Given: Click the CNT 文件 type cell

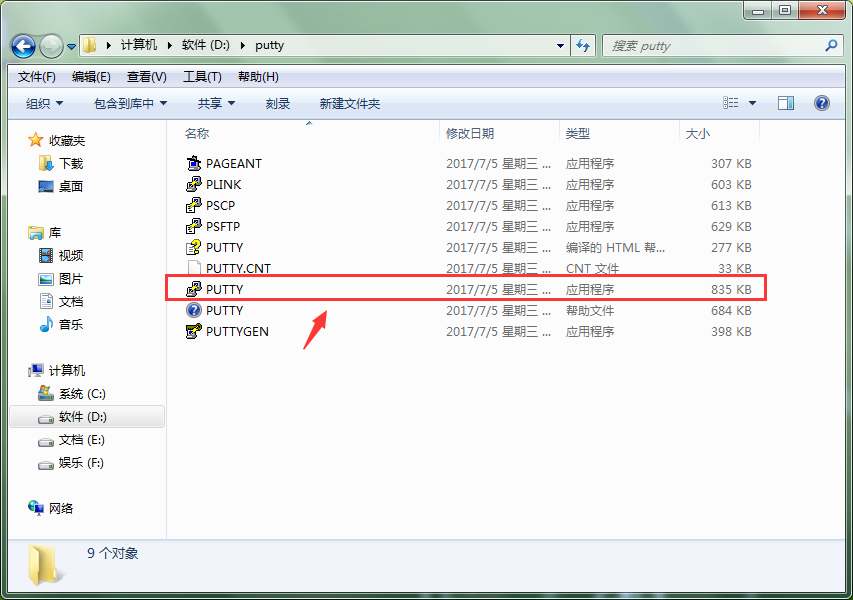Looking at the screenshot, I should [x=592, y=268].
